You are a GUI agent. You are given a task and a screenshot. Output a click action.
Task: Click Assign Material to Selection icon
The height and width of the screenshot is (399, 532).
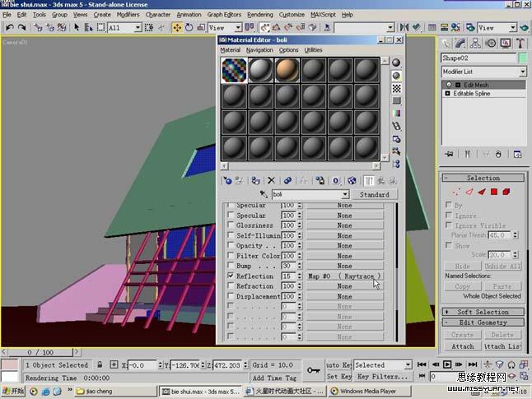[255, 181]
